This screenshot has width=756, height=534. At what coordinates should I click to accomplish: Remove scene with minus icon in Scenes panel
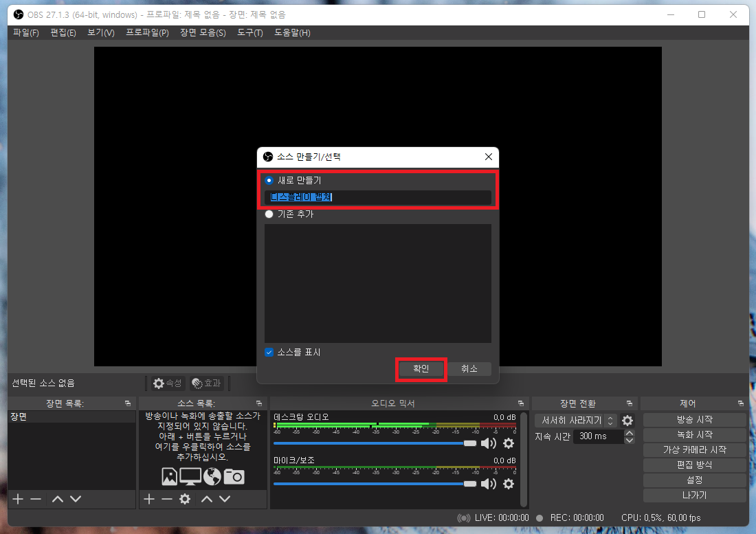pos(36,499)
